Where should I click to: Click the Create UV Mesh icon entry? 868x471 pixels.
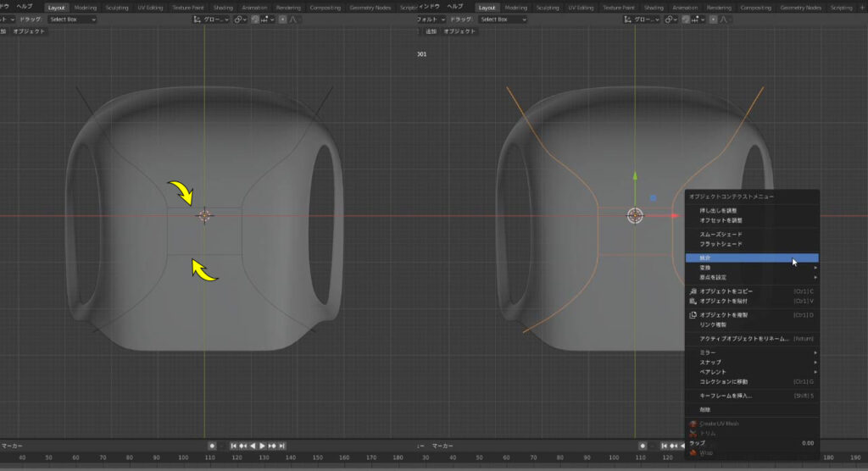pyautogui.click(x=752, y=424)
